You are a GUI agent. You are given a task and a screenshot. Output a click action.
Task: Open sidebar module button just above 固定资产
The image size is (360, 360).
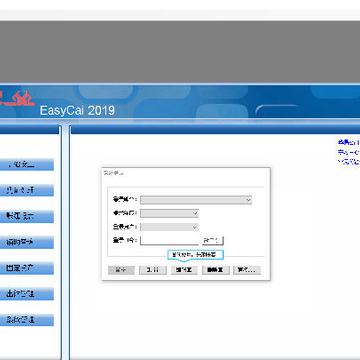(x=27, y=242)
